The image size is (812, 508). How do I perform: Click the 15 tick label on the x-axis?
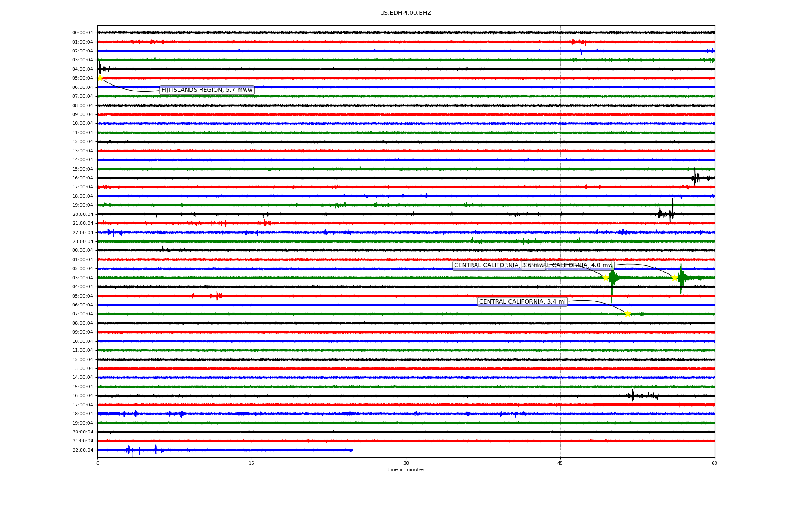tap(252, 463)
